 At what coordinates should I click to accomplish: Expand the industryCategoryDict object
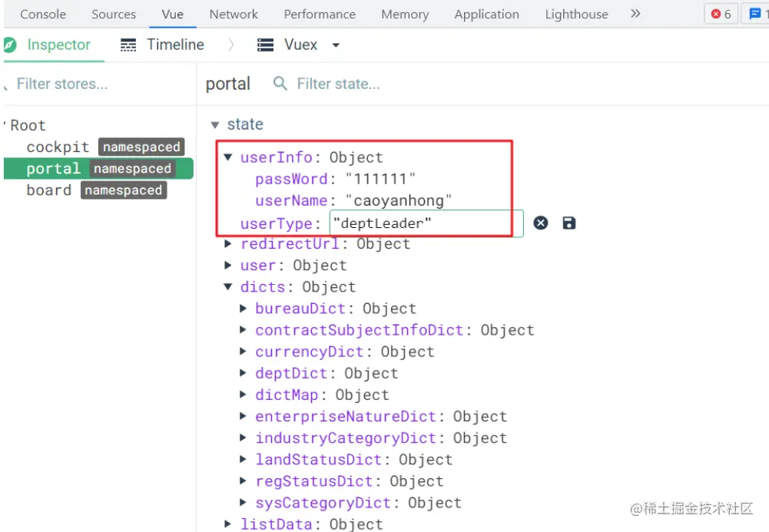coord(243,438)
